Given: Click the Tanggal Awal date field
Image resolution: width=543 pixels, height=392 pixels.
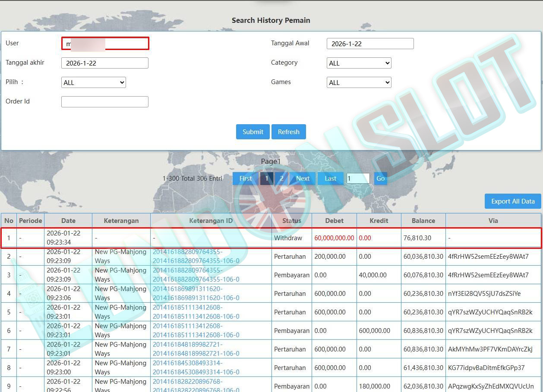Looking at the screenshot, I should point(370,44).
